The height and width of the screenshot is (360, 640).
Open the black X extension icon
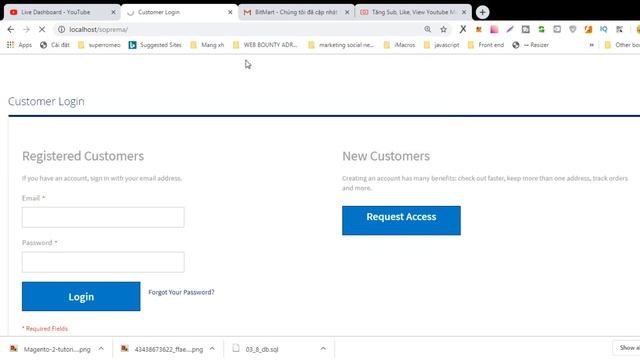(462, 29)
